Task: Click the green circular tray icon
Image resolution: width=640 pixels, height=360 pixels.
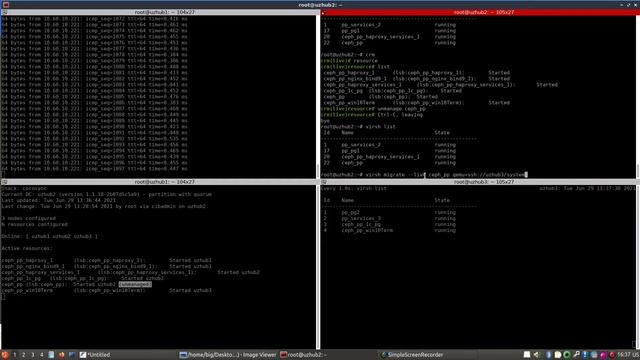Action: (x=567, y=355)
